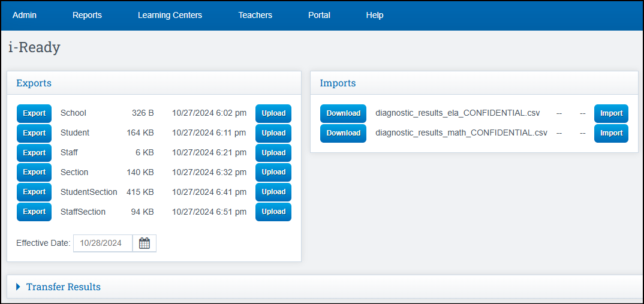Export the StaffSection file
Screen dimensions: 644x304
[x=34, y=212]
